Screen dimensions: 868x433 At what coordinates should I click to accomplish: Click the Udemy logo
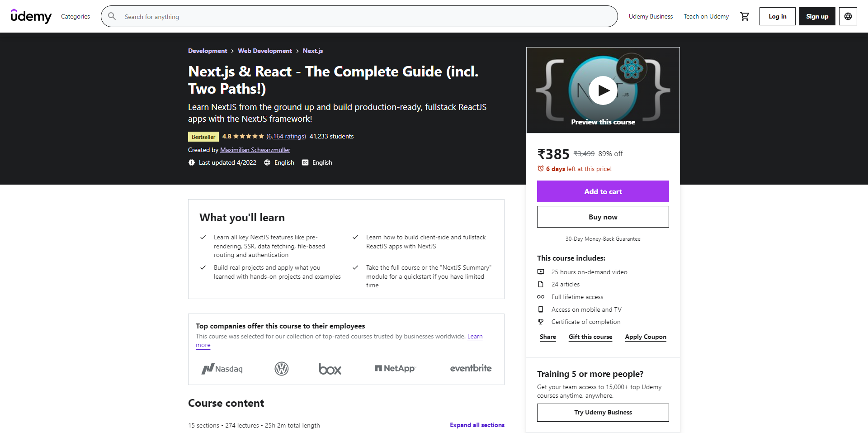31,16
